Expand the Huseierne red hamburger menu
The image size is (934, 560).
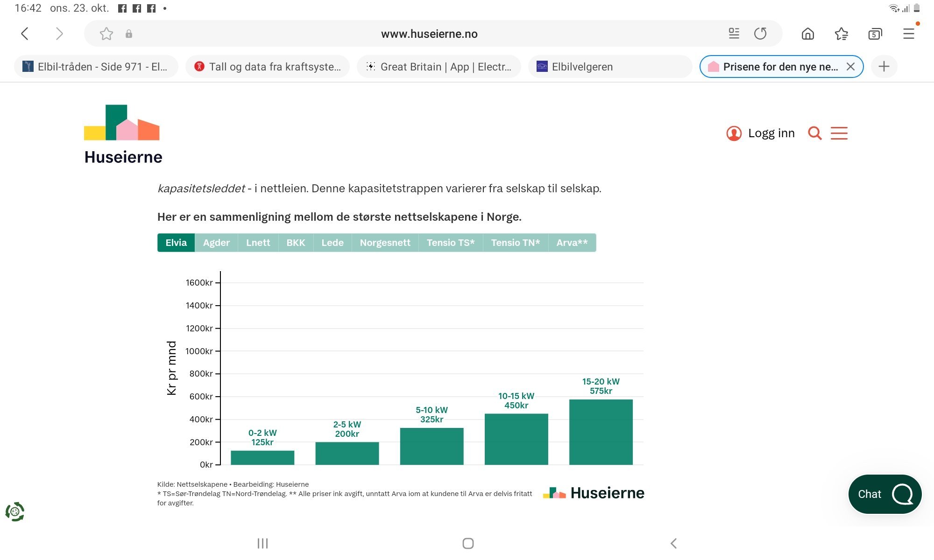[x=839, y=133]
